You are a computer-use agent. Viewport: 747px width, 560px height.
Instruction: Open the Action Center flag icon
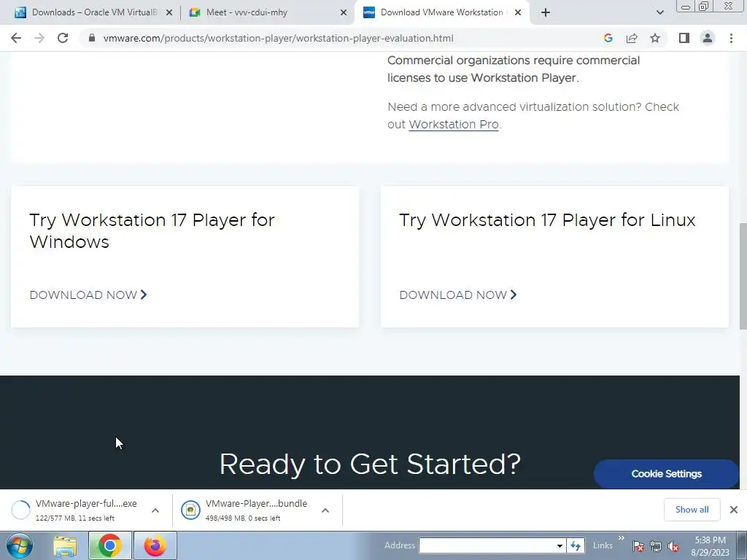638,546
